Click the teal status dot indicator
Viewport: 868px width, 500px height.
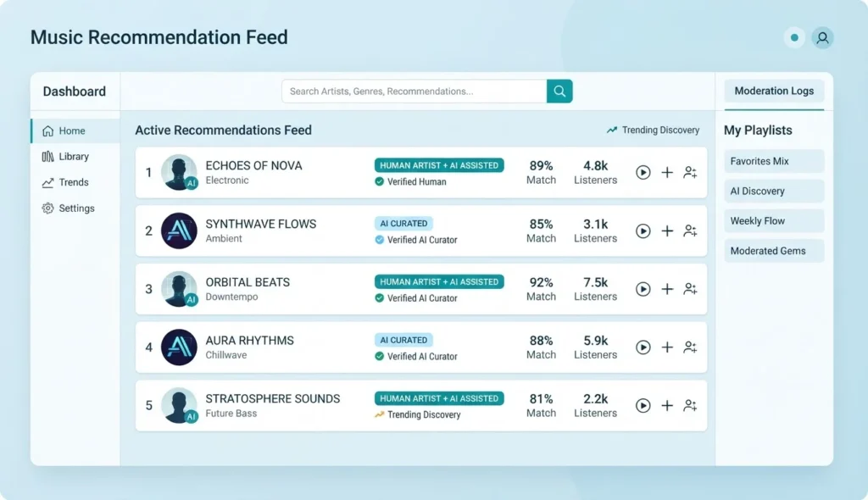coord(794,37)
